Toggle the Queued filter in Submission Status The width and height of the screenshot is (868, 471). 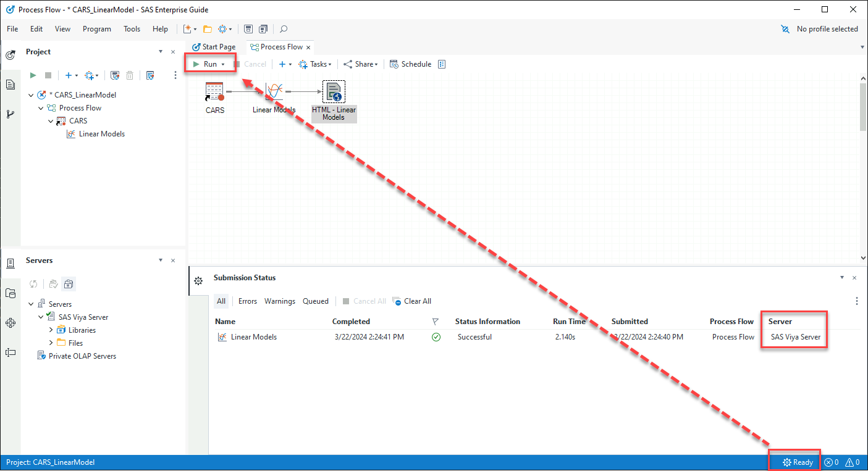pos(316,301)
